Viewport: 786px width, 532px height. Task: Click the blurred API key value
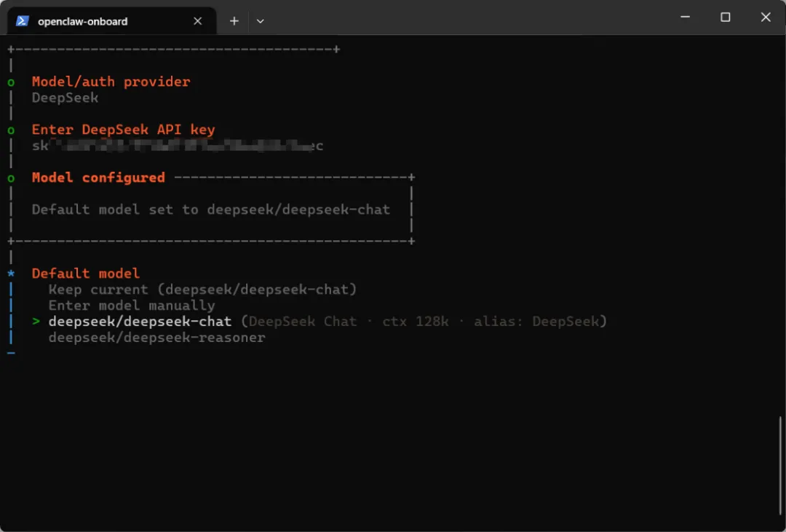coord(178,146)
